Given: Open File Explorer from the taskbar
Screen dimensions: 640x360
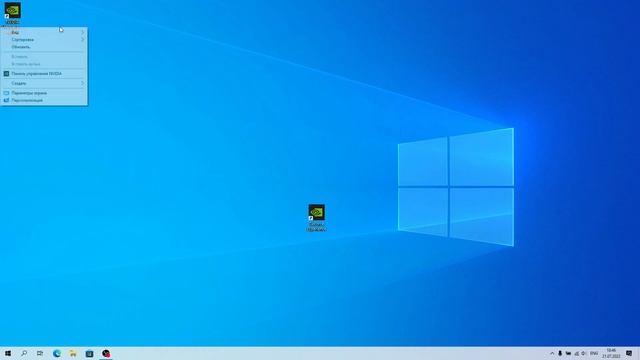Looking at the screenshot, I should (x=73, y=353).
